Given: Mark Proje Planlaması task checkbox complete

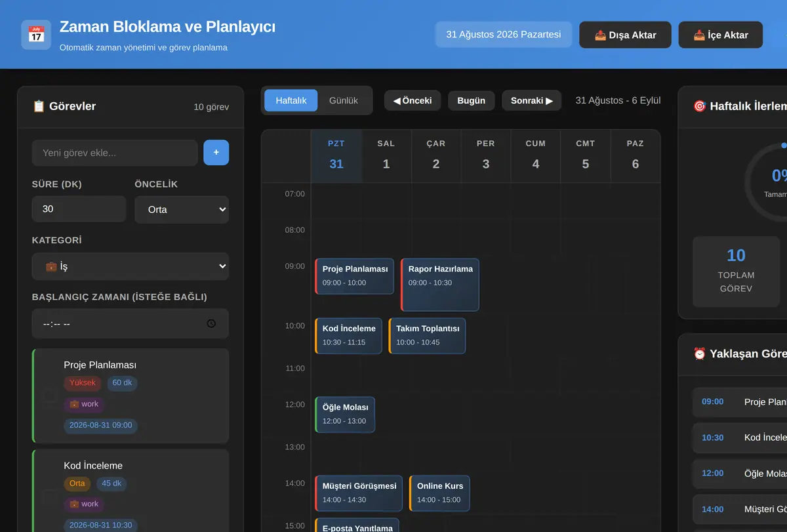Looking at the screenshot, I should [x=49, y=396].
